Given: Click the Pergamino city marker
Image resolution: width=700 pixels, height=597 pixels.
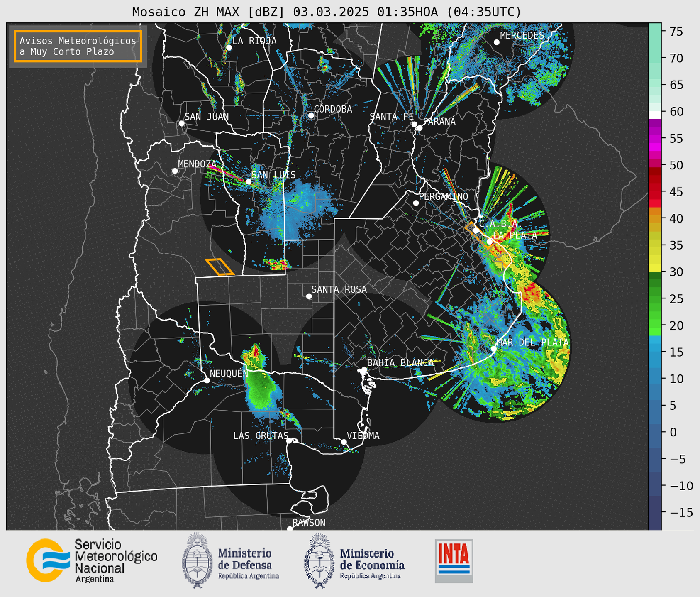Looking at the screenshot, I should point(416,203).
